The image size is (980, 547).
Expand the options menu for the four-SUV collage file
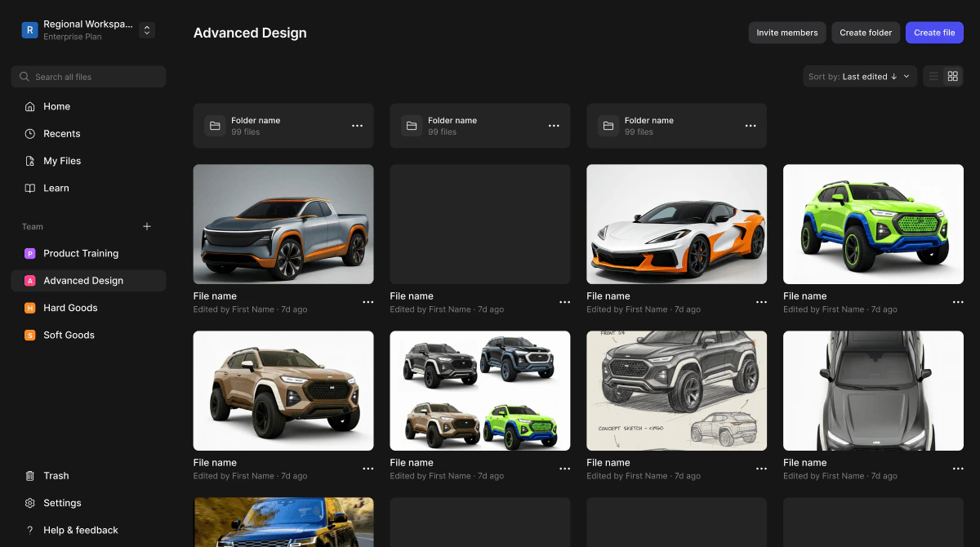tap(564, 469)
